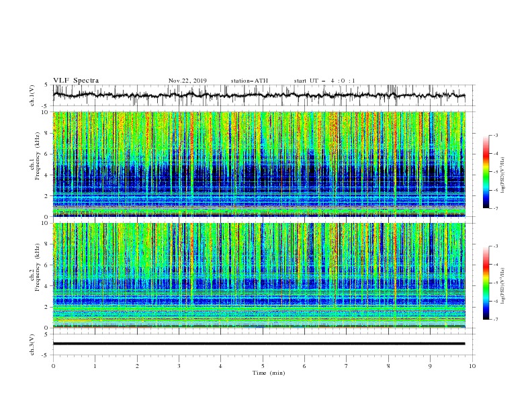The width and height of the screenshot is (532, 411).
Task: Click the 'ch.3(V)' axis label
Action: 32,345
